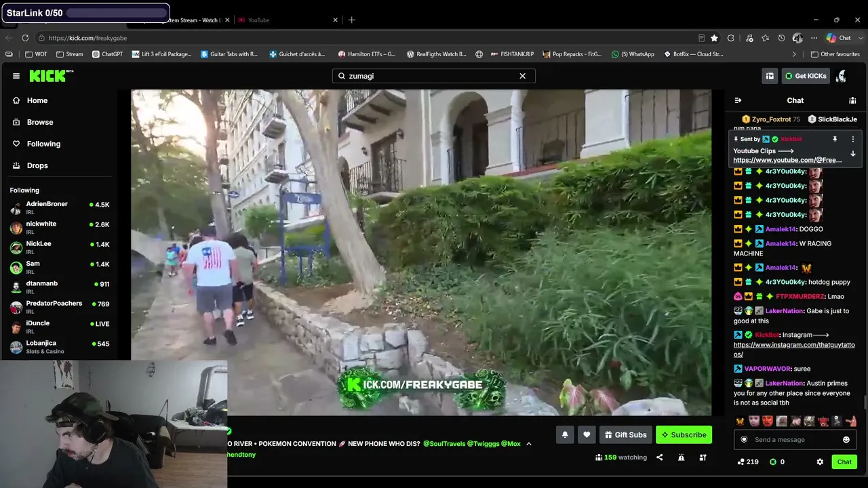Open the FISHTANK.RIP bookmark

point(512,54)
